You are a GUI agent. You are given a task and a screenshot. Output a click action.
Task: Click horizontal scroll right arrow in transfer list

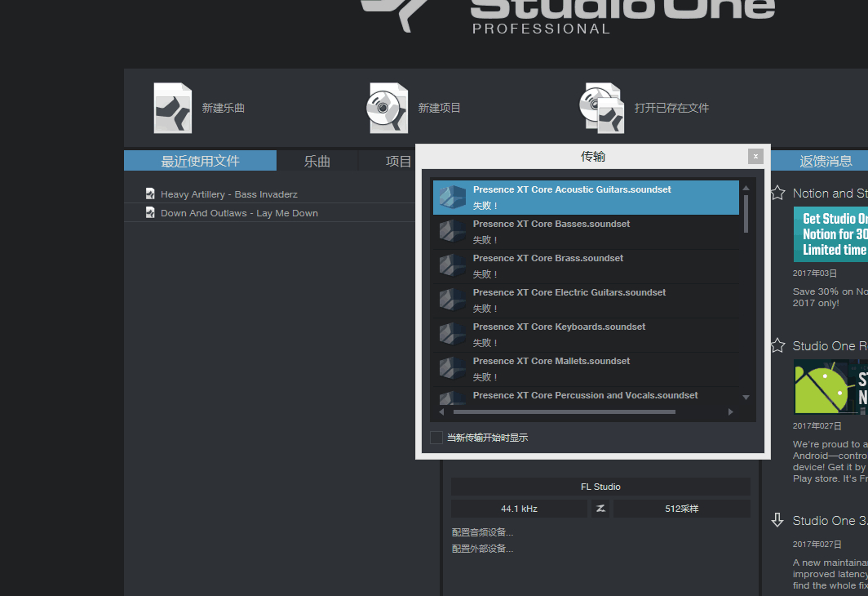click(731, 412)
